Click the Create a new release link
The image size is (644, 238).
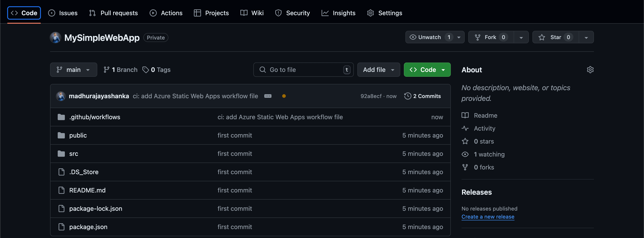coord(487,217)
